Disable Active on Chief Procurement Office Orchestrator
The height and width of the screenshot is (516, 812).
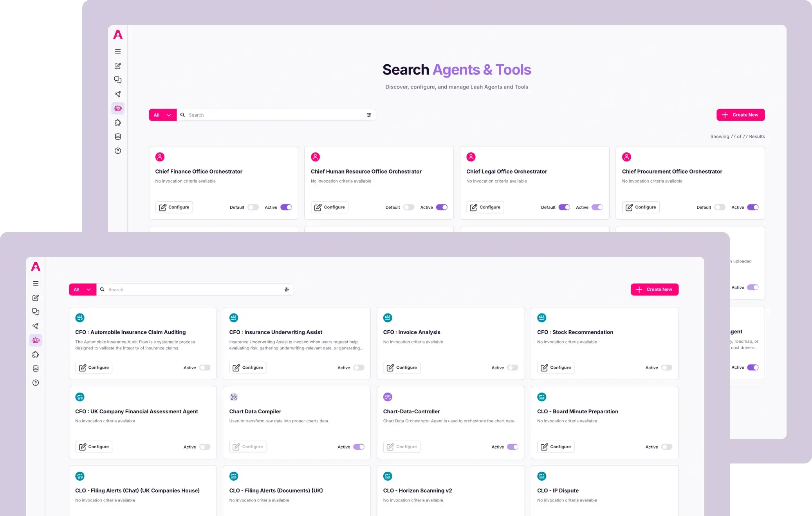pyautogui.click(x=752, y=207)
